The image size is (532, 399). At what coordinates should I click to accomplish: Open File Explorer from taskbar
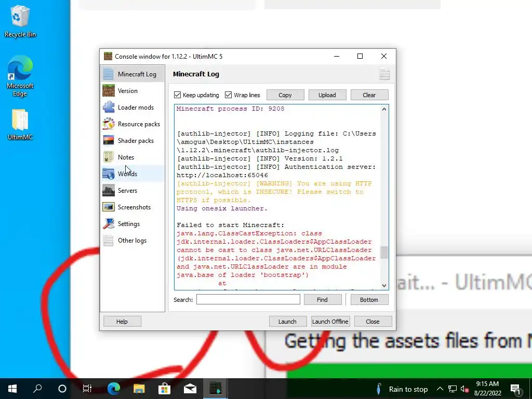(x=139, y=389)
